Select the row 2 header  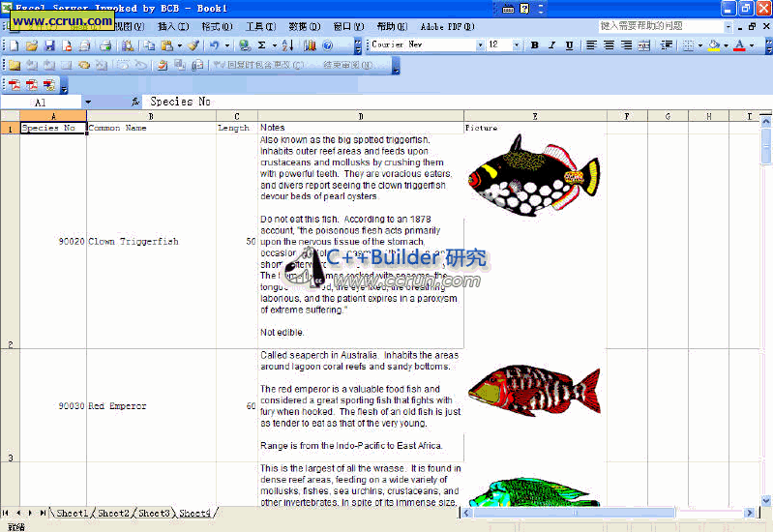click(10, 242)
